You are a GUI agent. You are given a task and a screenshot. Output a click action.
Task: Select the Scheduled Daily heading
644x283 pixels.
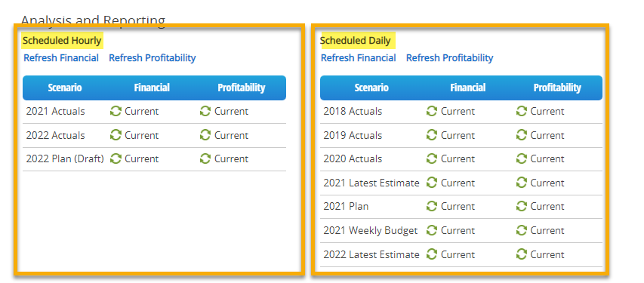coord(356,41)
